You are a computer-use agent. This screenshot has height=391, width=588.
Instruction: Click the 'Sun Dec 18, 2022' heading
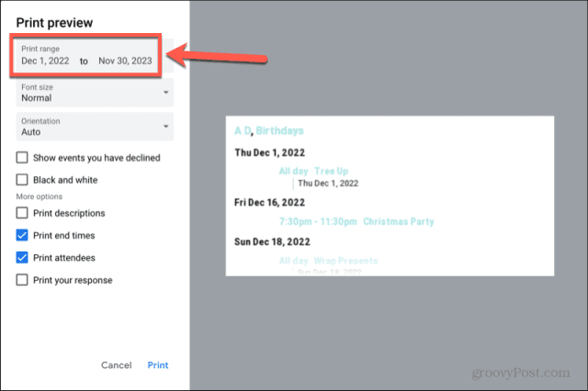click(272, 242)
